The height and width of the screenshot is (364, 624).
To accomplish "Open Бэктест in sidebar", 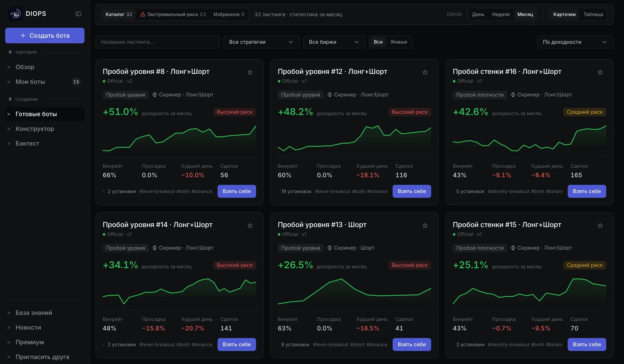I will 45,144.
